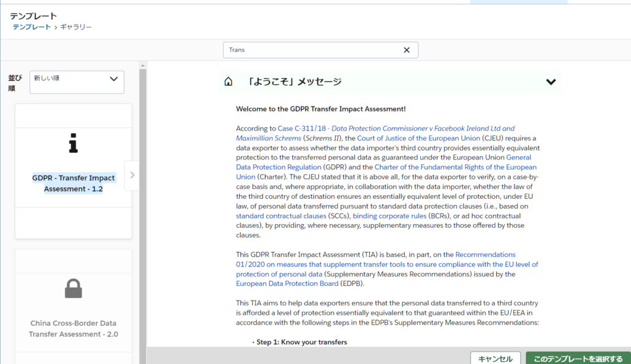Image resolution: width=631 pixels, height=364 pixels.
Task: Open binding corporate rules link
Action: (389, 216)
